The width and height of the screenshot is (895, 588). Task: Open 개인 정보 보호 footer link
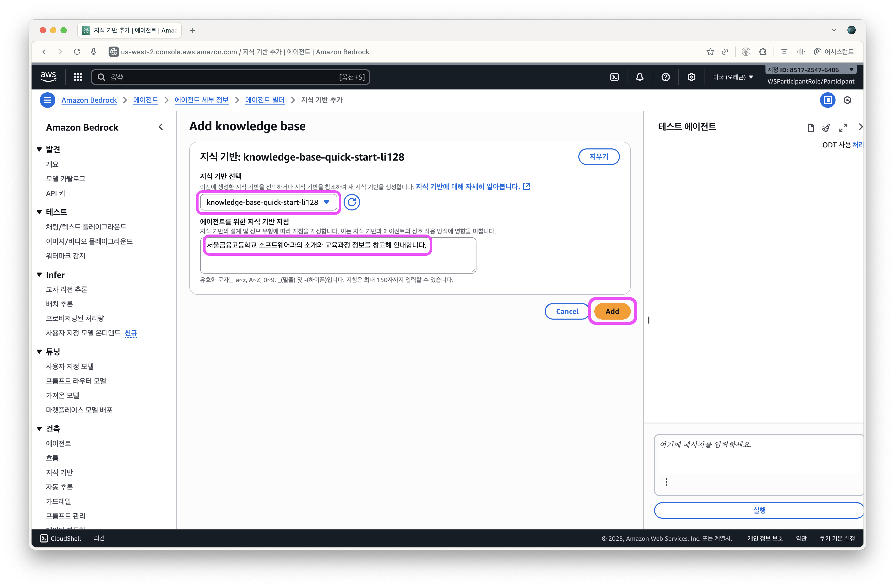[x=765, y=538]
